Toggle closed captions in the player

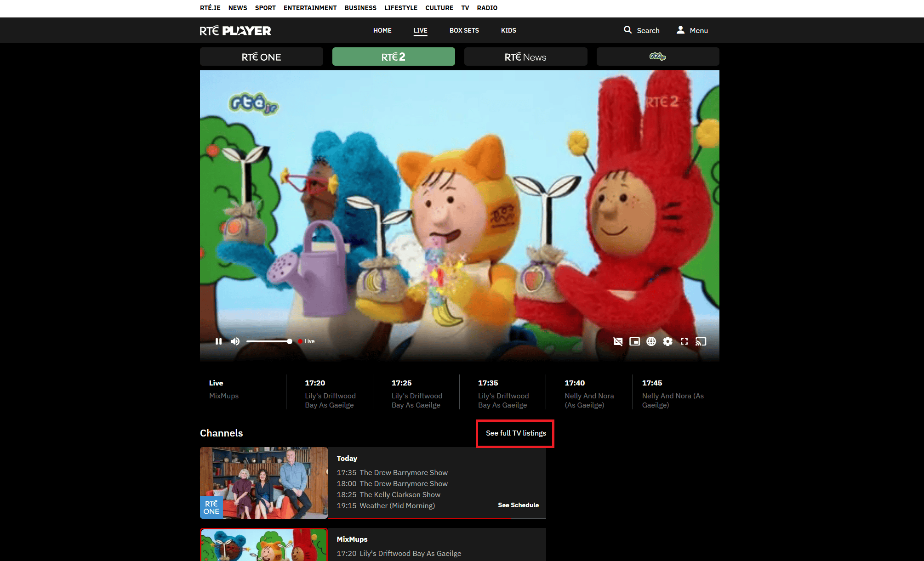point(618,341)
